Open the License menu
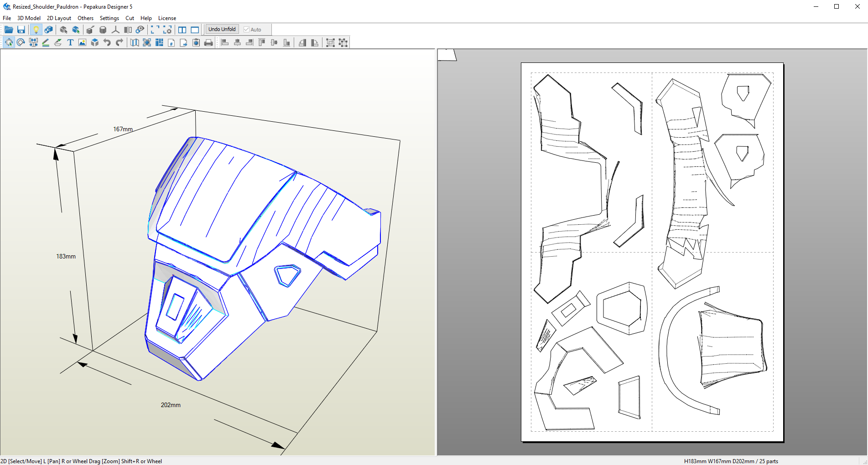The image size is (868, 465). (x=167, y=18)
